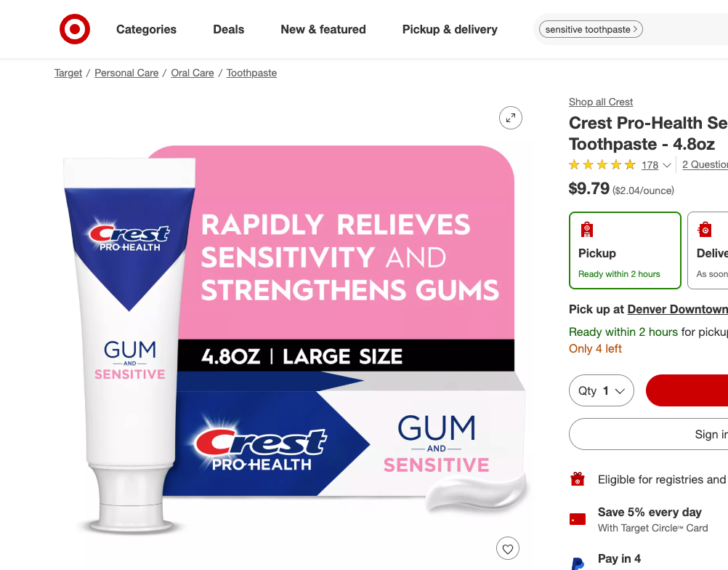
Task: Expand the 178 ratings breakdown chevron
Action: click(667, 165)
